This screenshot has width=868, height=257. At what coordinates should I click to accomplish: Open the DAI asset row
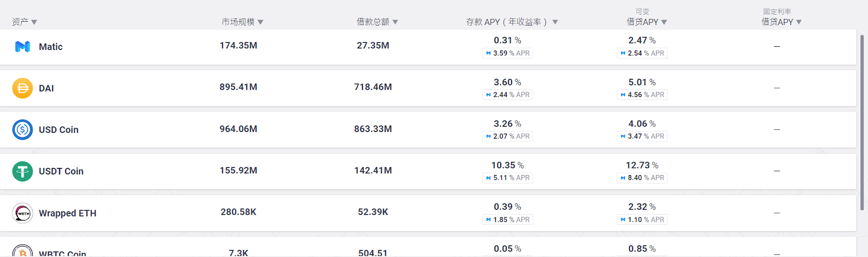point(428,88)
